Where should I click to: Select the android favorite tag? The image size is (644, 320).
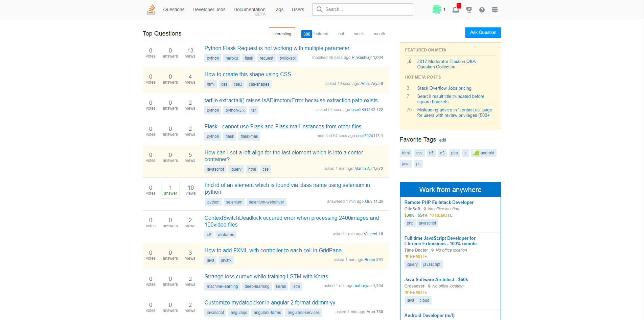pyautogui.click(x=484, y=153)
